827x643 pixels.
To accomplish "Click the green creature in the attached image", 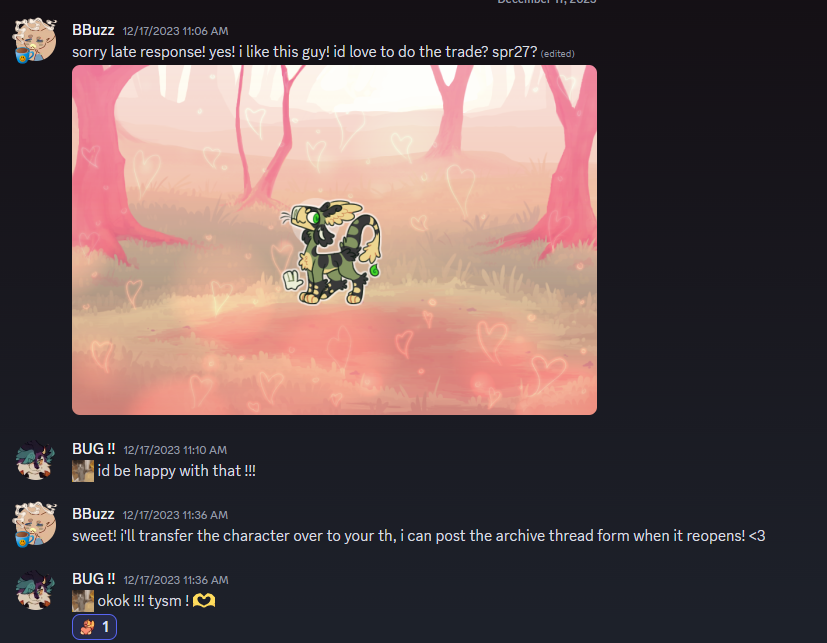I will 331,252.
